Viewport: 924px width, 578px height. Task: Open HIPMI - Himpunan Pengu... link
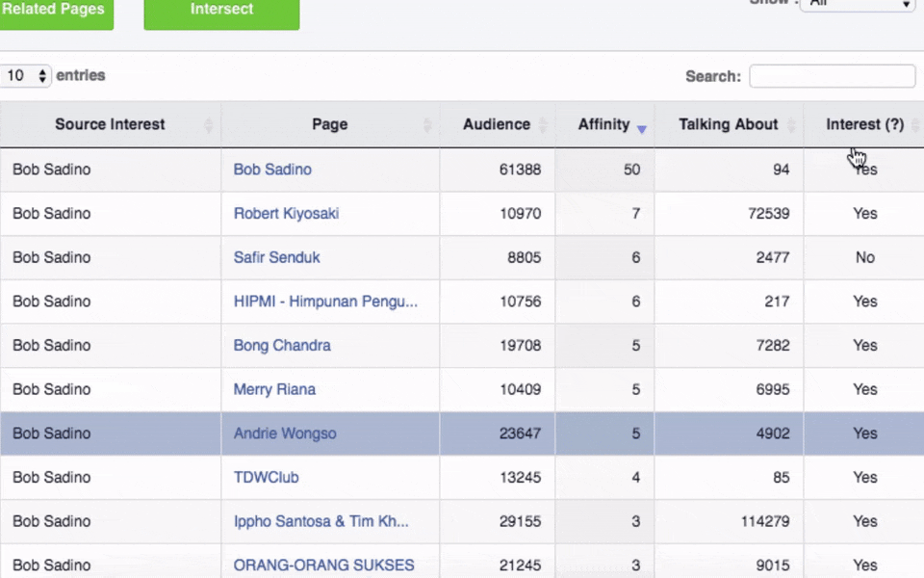click(x=325, y=302)
